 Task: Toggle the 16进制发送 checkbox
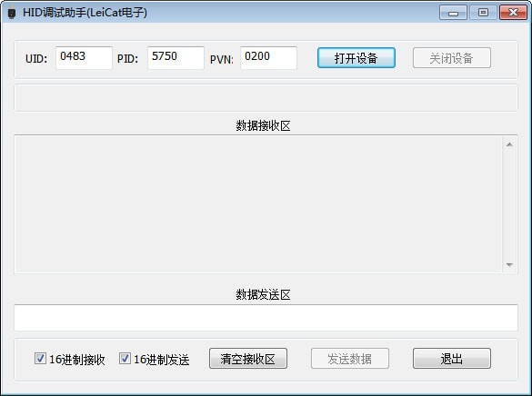(125, 359)
